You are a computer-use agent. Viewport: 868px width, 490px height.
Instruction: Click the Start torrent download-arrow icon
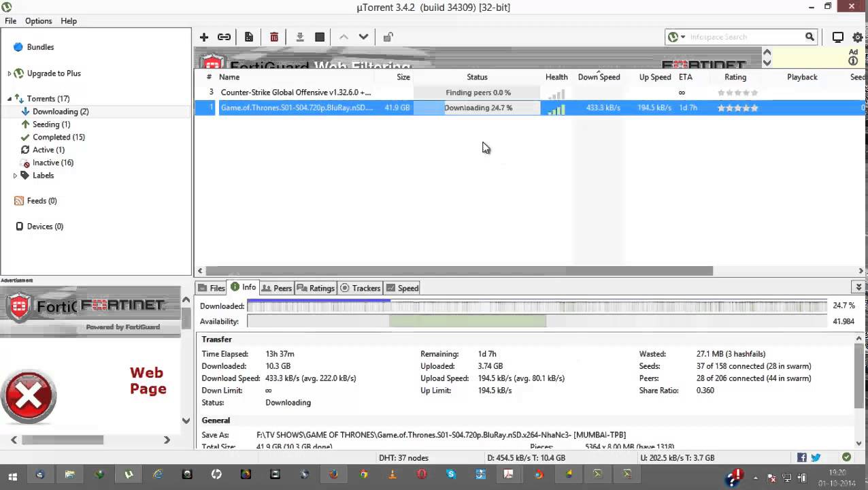[x=300, y=37]
